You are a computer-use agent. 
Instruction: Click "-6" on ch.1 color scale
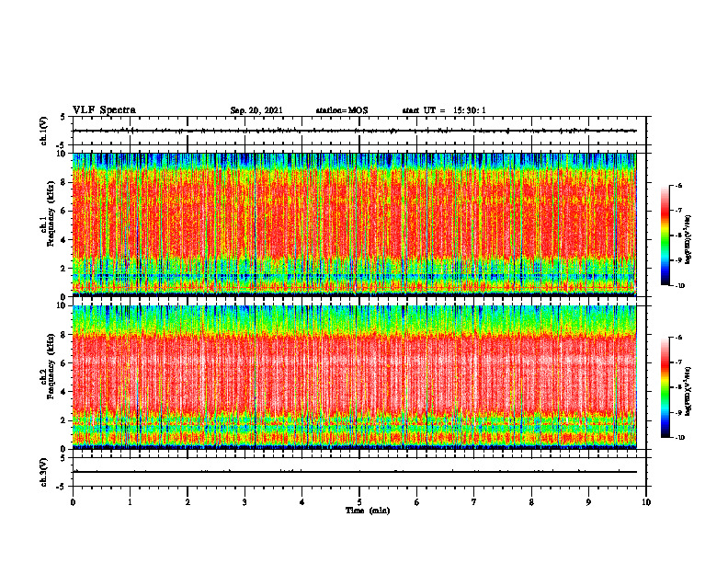tap(678, 186)
